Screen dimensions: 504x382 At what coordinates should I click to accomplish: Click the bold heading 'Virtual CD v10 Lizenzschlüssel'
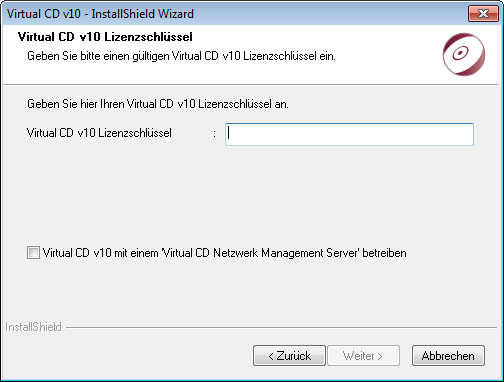(x=105, y=37)
